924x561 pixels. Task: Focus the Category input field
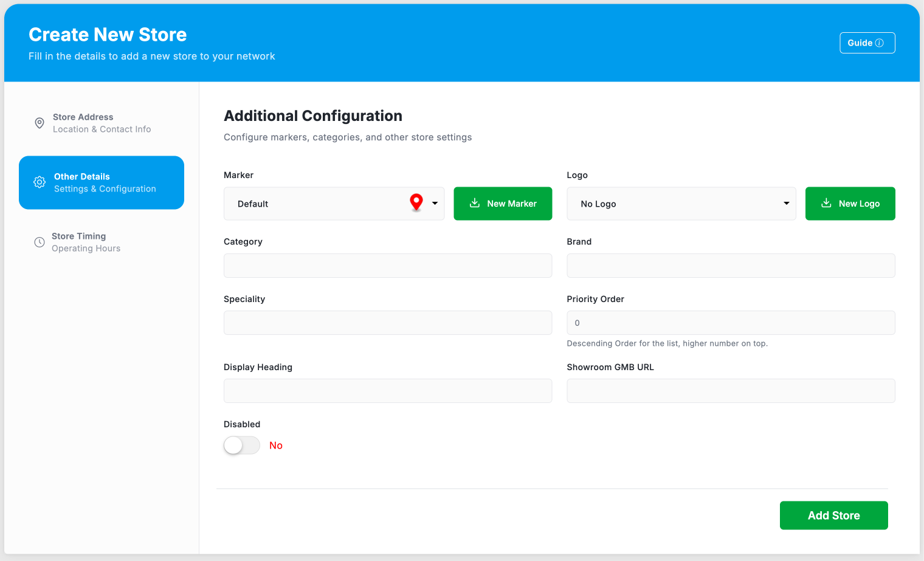(388, 266)
